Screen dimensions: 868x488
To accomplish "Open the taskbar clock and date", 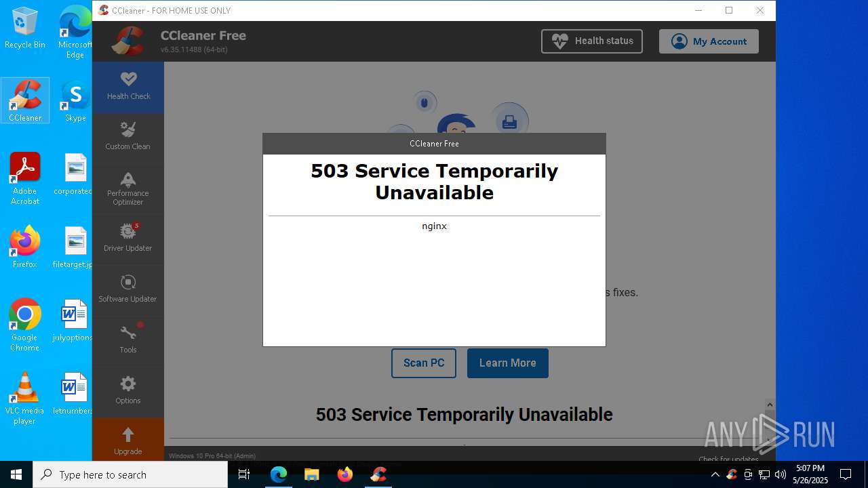I will [x=810, y=474].
